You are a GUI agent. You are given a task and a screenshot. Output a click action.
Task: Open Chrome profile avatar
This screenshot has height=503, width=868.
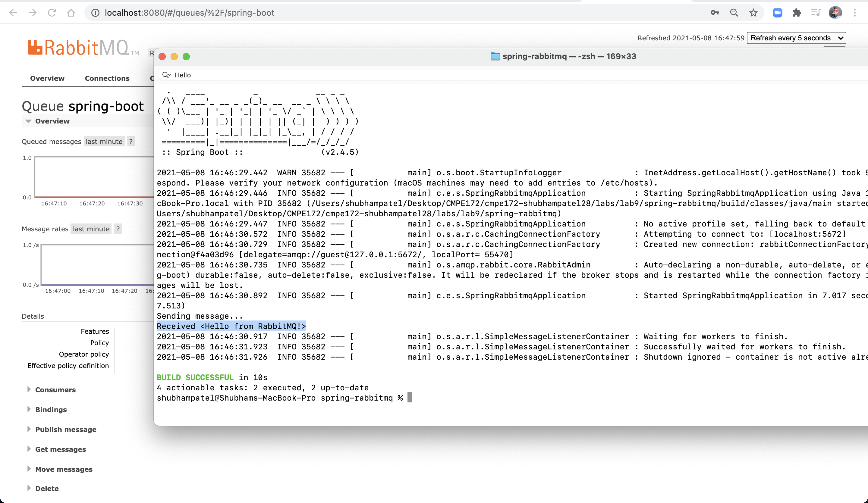point(835,13)
